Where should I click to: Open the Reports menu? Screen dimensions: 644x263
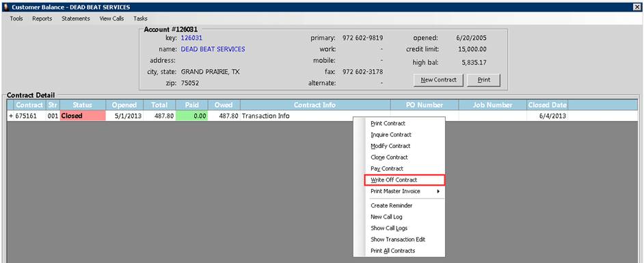pyautogui.click(x=42, y=18)
